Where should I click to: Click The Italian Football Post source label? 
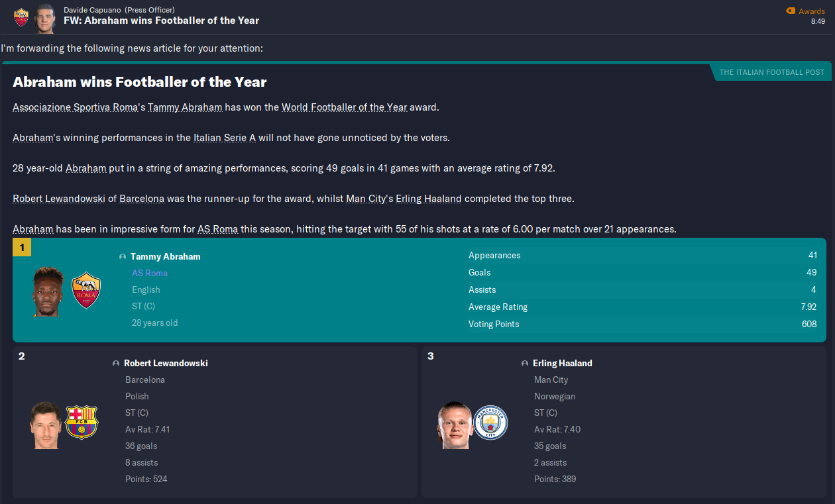click(x=771, y=72)
